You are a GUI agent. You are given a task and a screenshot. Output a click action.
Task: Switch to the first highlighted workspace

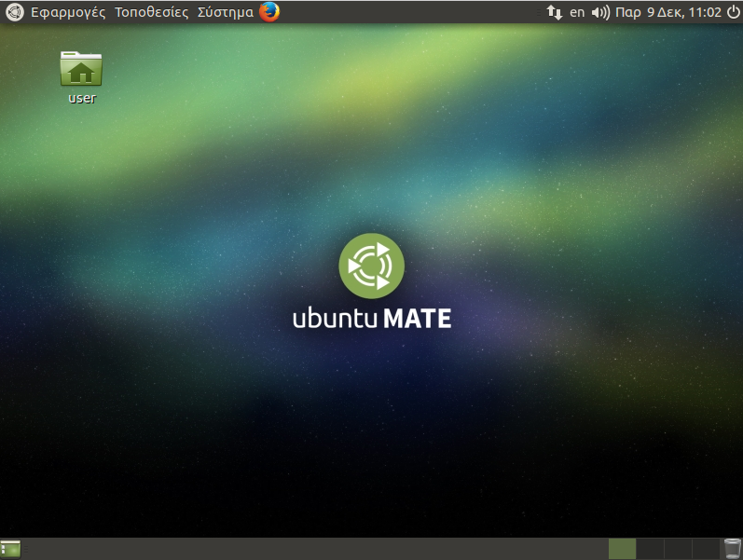[622, 549]
